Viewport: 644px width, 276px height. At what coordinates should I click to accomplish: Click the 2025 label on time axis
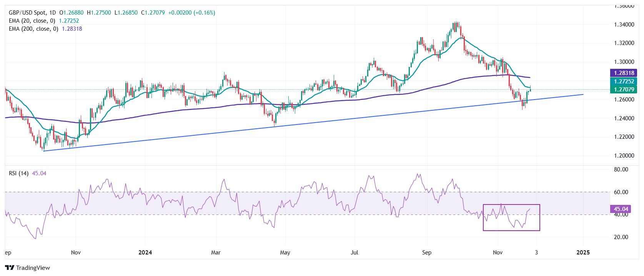pyautogui.click(x=583, y=253)
